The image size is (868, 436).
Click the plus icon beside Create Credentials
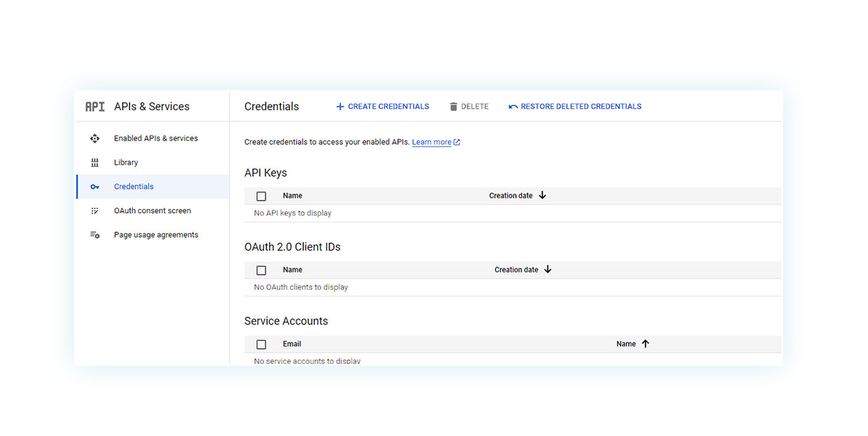[340, 106]
